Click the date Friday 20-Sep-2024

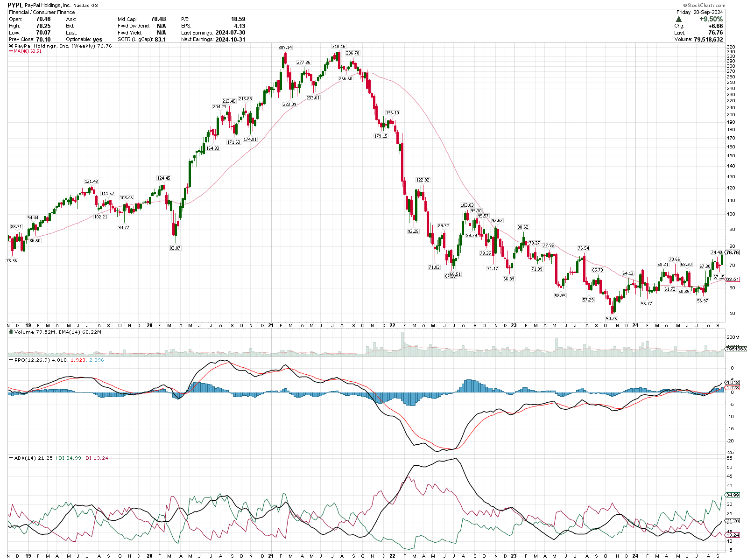click(x=699, y=12)
